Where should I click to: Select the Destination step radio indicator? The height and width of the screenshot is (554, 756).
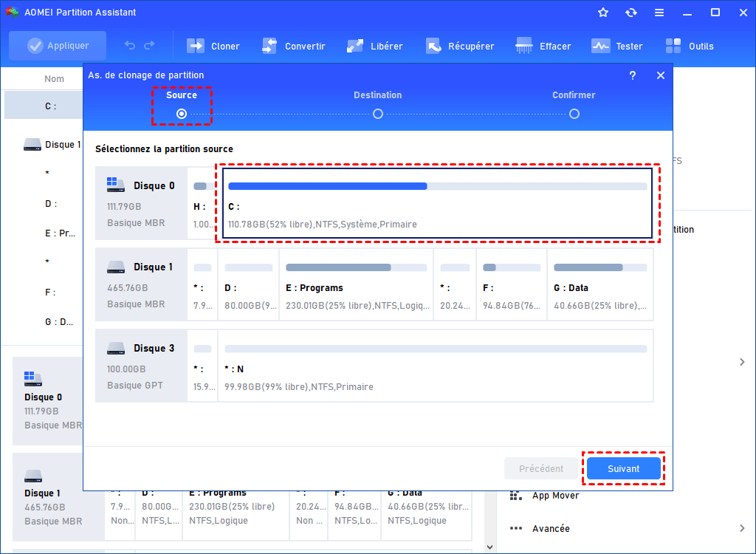click(378, 114)
